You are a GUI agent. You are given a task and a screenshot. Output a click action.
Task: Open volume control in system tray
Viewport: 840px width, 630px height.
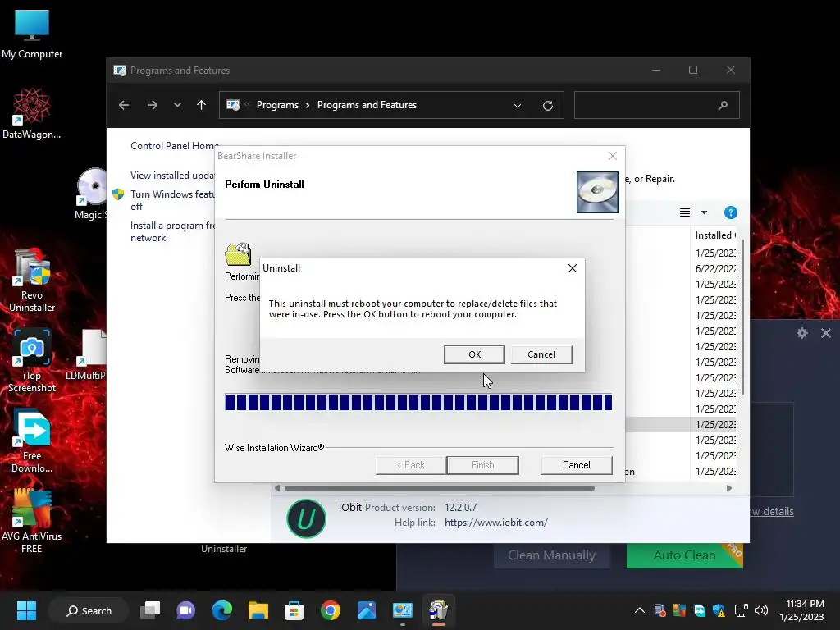pyautogui.click(x=760, y=610)
